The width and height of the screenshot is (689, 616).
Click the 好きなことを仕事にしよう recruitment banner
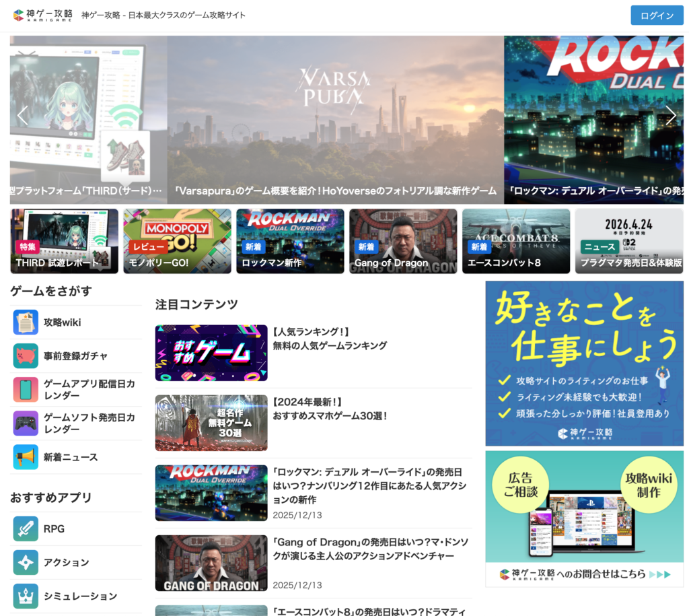(x=584, y=363)
